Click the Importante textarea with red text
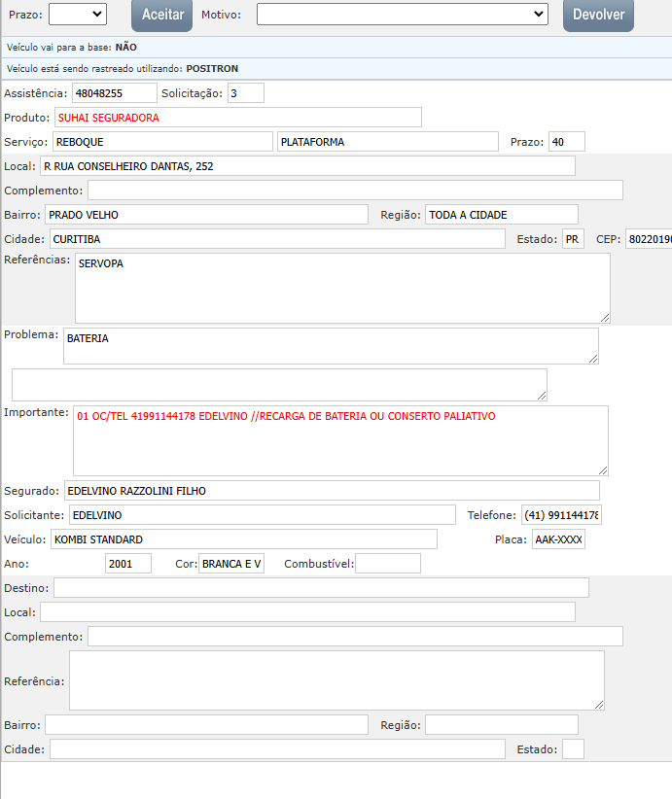The width and height of the screenshot is (672, 799). point(340,441)
